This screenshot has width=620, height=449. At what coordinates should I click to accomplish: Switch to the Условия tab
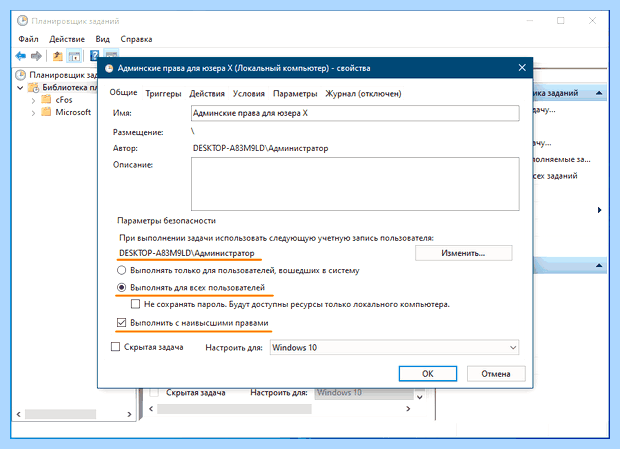[x=249, y=94]
